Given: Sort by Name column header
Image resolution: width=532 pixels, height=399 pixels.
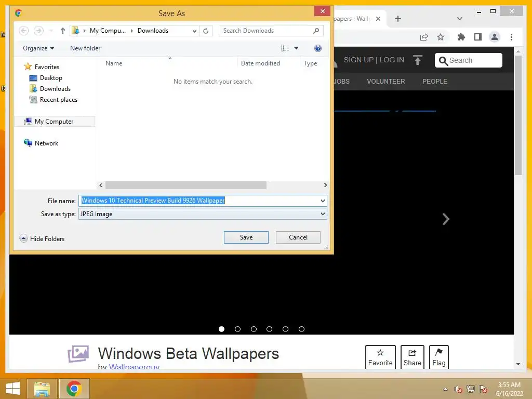Looking at the screenshot, I should click(114, 63).
